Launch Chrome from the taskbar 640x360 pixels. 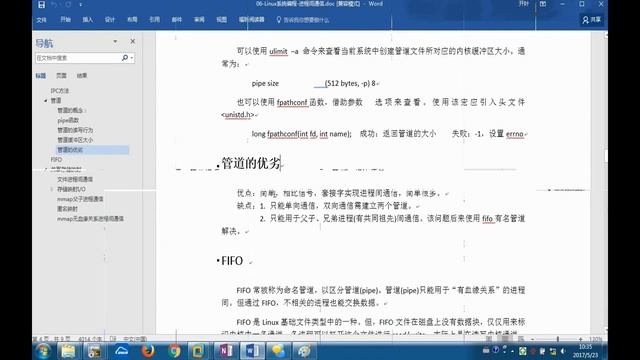pos(174,351)
